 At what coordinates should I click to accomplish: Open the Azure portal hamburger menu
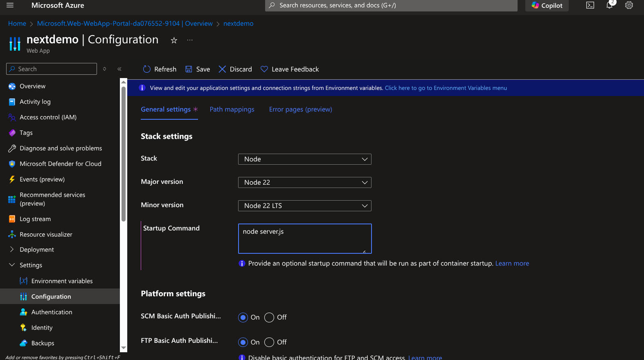(10, 5)
